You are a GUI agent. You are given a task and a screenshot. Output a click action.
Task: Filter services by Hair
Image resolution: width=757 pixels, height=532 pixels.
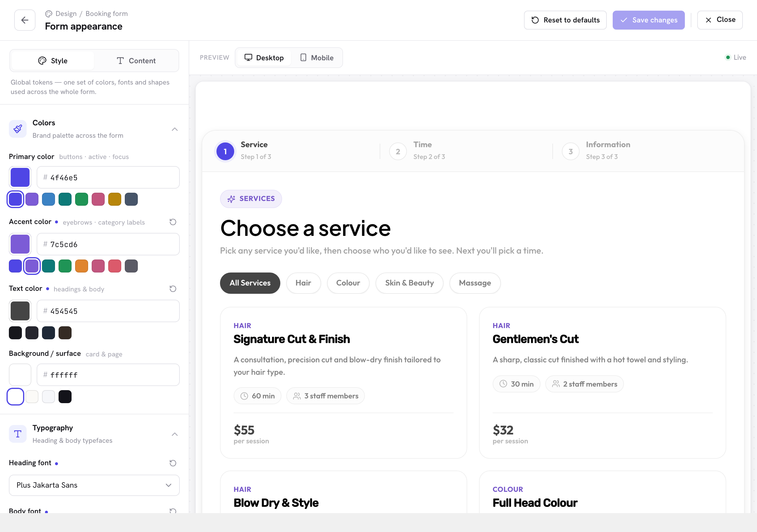[303, 283]
